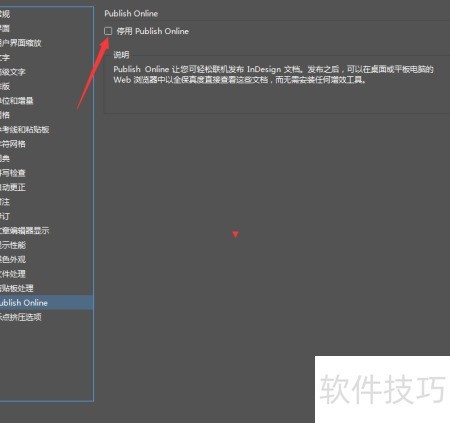450x423 pixels.
Task: Click the description line starting with Web 浏览器
Action: (x=240, y=80)
